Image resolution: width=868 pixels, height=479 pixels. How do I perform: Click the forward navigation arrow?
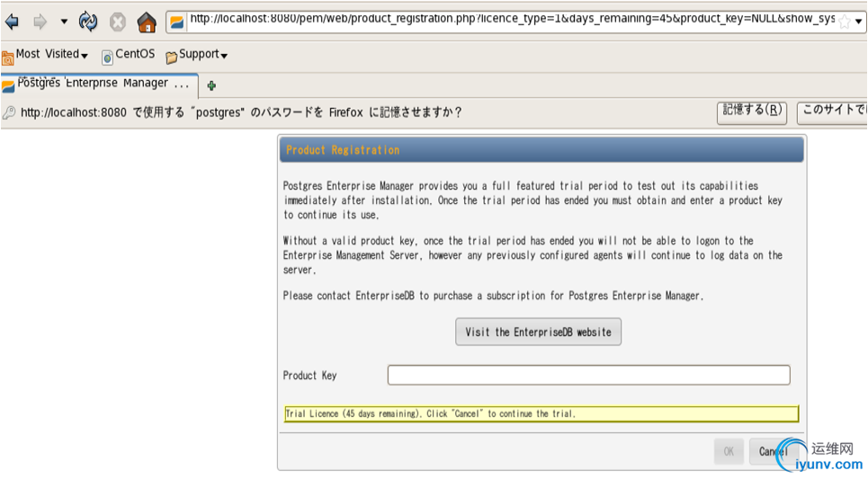click(x=40, y=22)
